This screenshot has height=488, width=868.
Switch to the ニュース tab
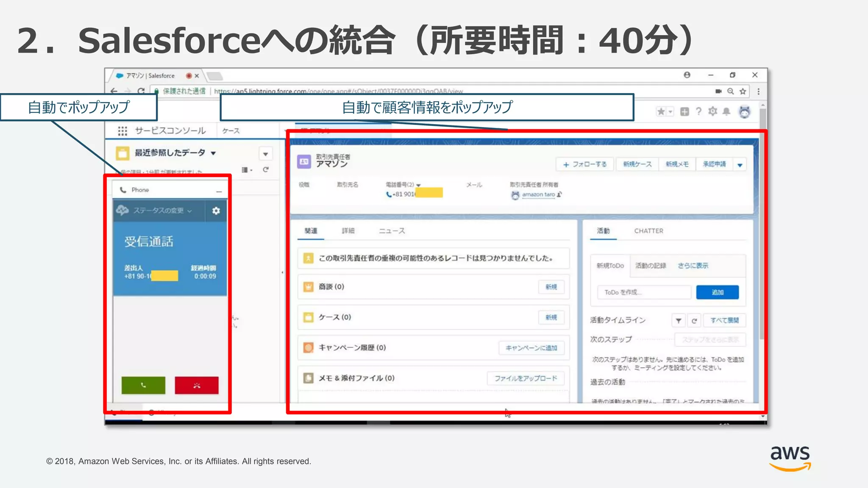pyautogui.click(x=392, y=231)
